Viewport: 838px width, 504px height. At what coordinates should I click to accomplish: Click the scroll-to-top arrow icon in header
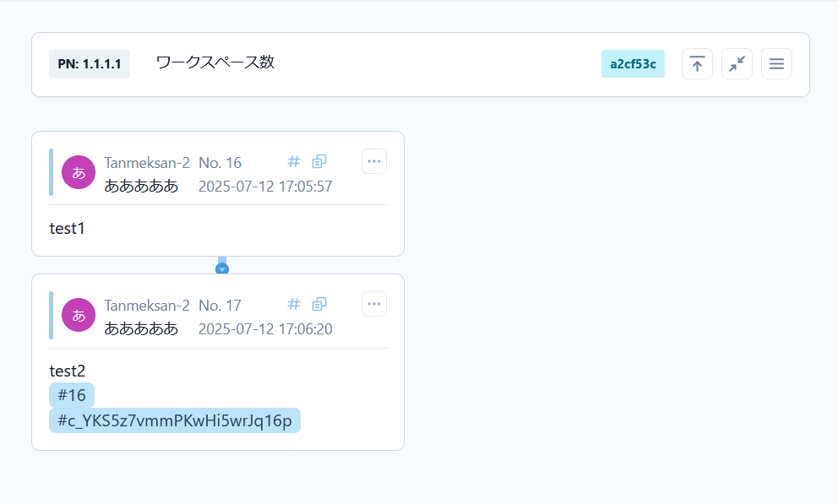click(697, 63)
